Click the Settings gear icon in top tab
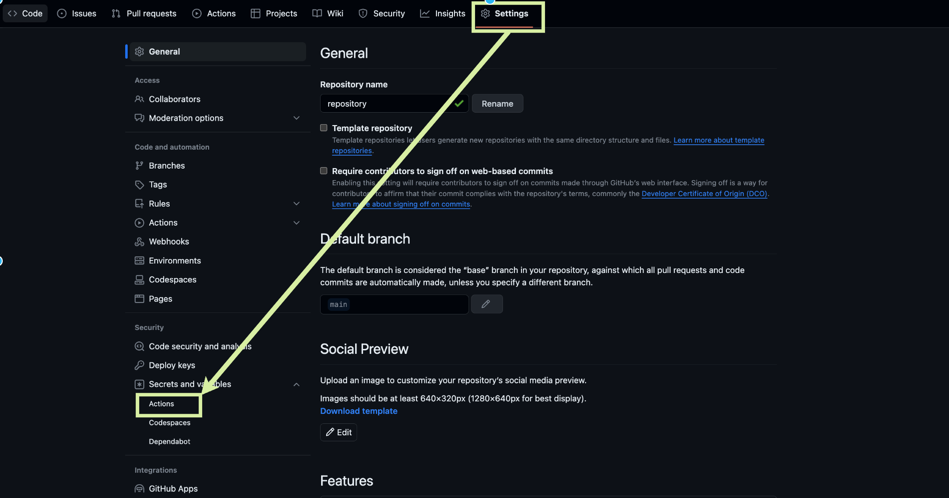The height and width of the screenshot is (498, 949). click(485, 13)
